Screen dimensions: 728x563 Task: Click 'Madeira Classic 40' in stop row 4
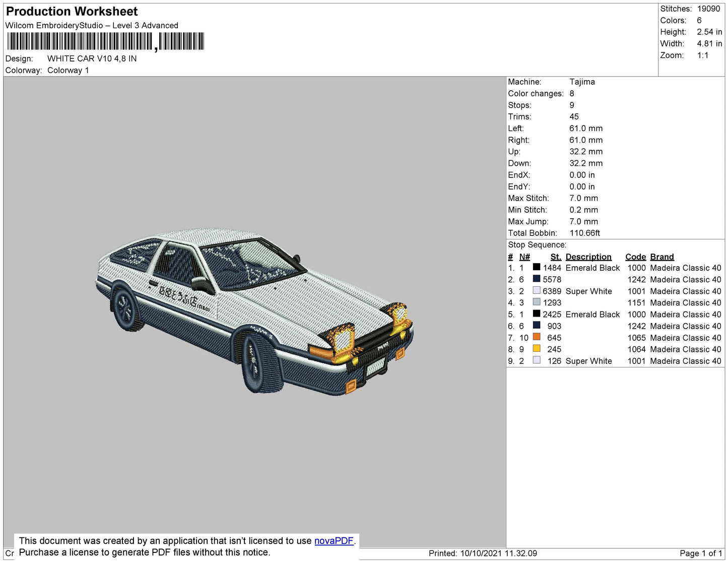tap(685, 302)
